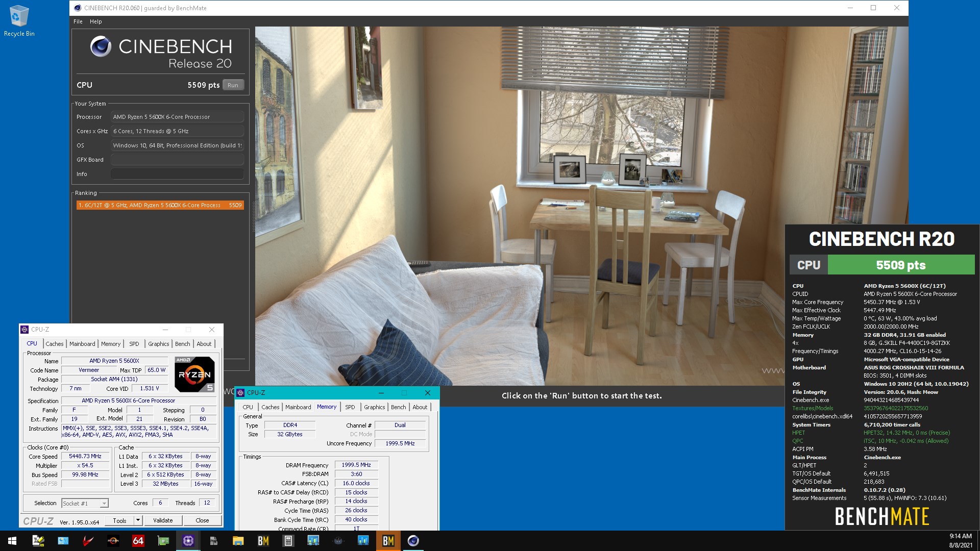Image resolution: width=980 pixels, height=551 pixels.
Task: Open the PNG file tool taskbar icon
Action: tap(213, 541)
